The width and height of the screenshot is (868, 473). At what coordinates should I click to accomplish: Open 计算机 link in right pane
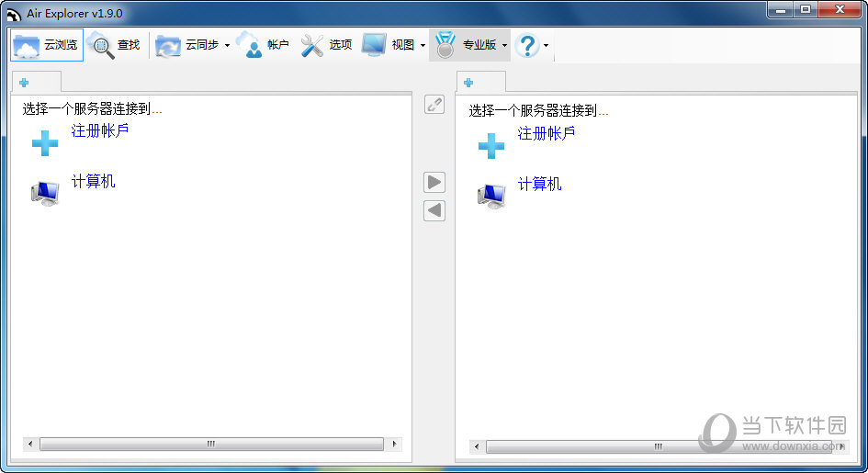tap(539, 184)
